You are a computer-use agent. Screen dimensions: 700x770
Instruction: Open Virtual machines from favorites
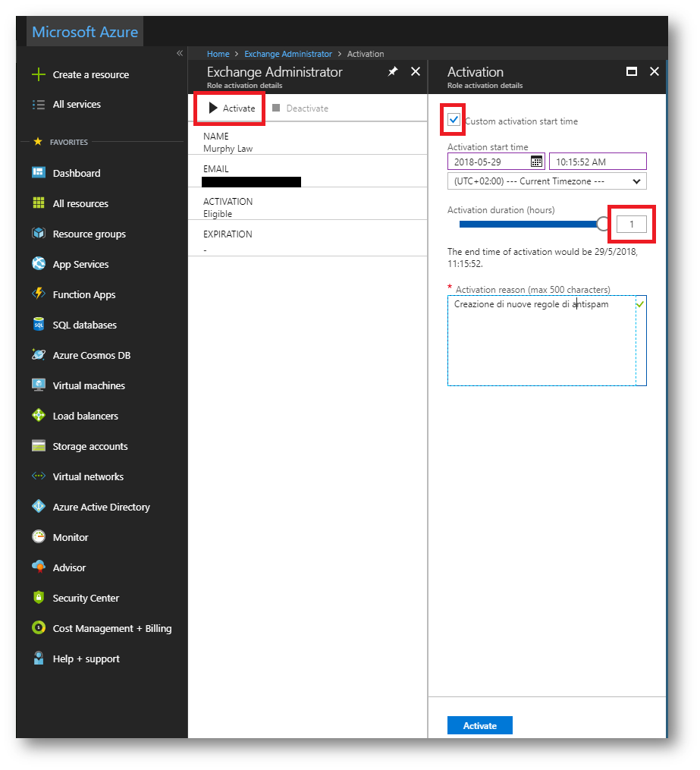click(x=89, y=385)
